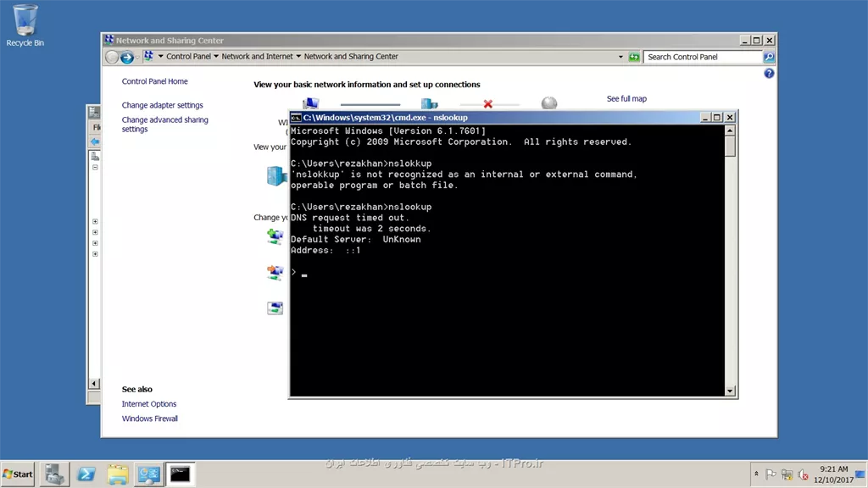
Task: Maximize the Network and Sharing Center window
Action: click(757, 41)
